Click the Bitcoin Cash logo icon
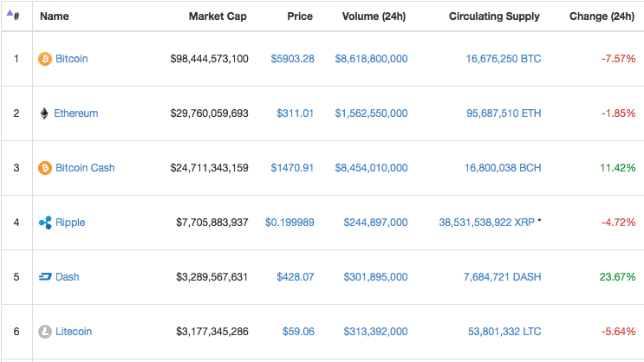This screenshot has height=362, width=644. point(45,168)
